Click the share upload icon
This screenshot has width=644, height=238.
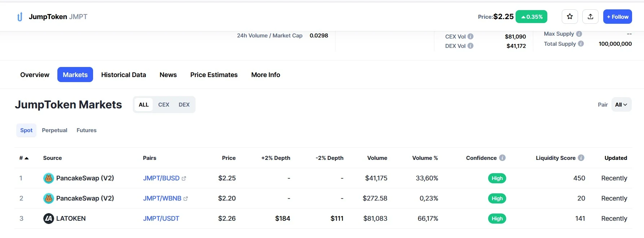click(590, 17)
